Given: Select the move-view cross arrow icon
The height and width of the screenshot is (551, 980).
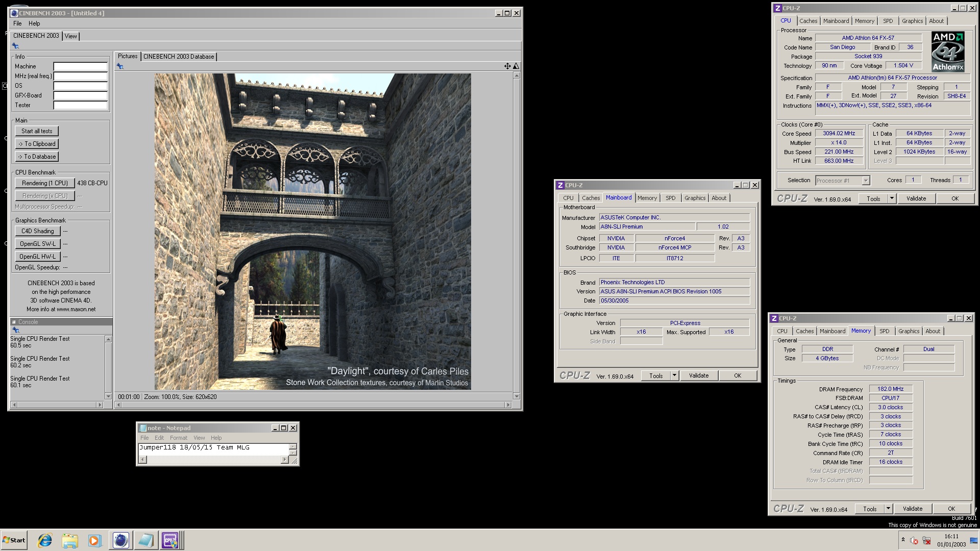Looking at the screenshot, I should (x=507, y=66).
